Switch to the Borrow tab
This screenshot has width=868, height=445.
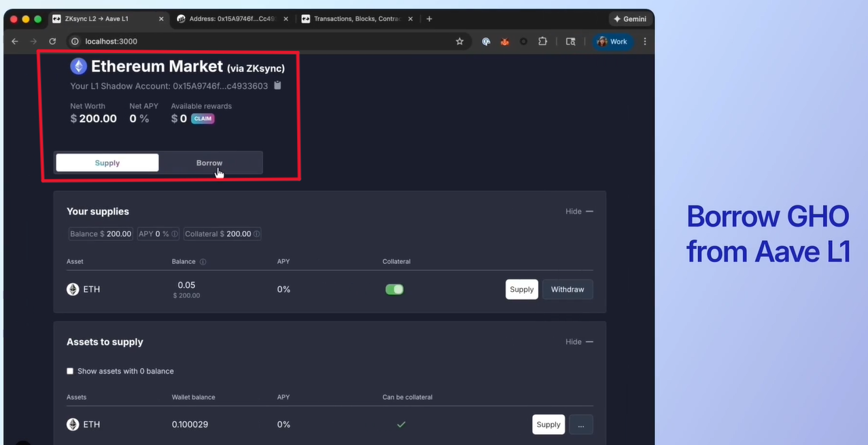(x=209, y=163)
